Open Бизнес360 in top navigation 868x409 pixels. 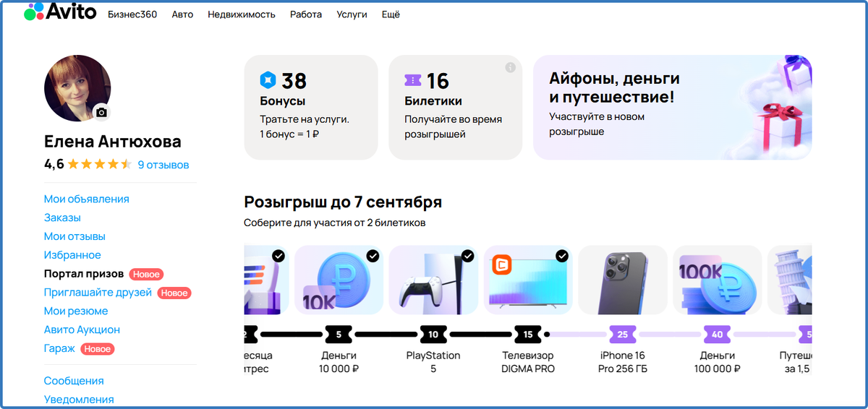(x=132, y=14)
